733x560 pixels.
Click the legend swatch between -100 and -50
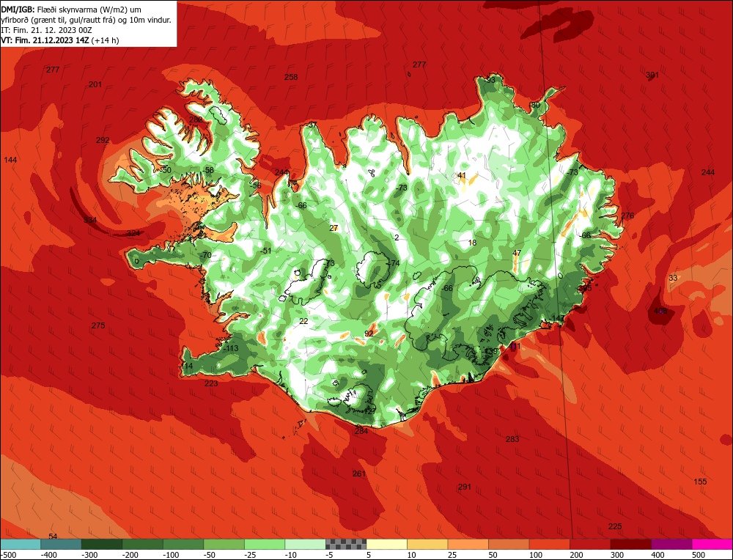pyautogui.click(x=183, y=545)
